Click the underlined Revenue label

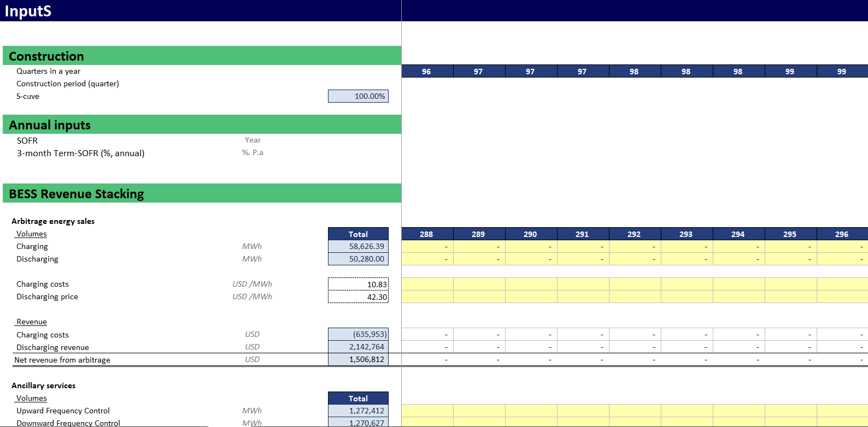click(x=32, y=322)
